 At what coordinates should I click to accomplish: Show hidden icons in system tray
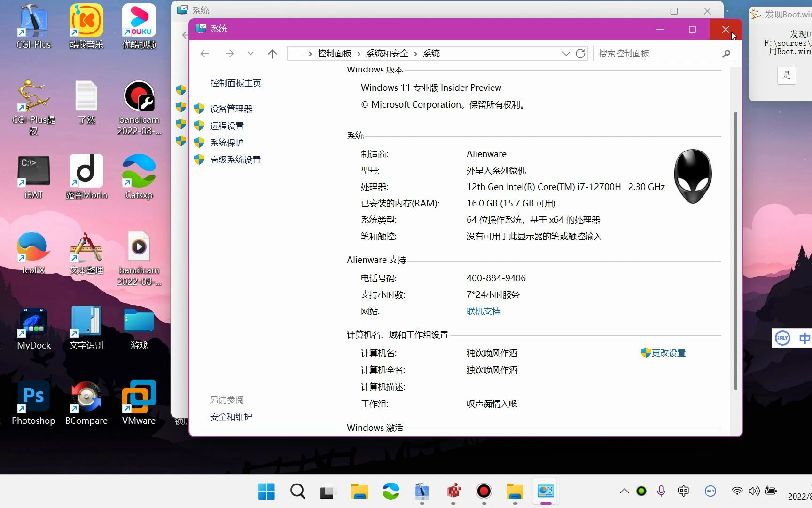(624, 491)
